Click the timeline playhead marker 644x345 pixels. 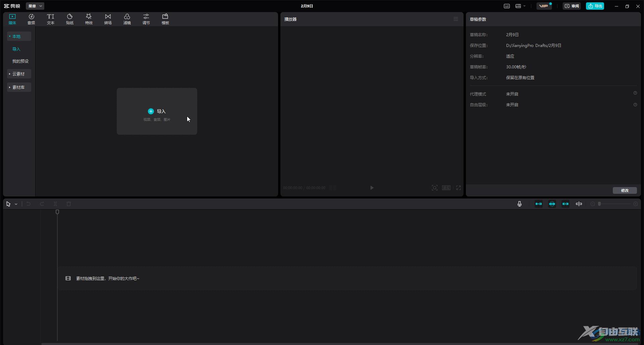pyautogui.click(x=57, y=212)
